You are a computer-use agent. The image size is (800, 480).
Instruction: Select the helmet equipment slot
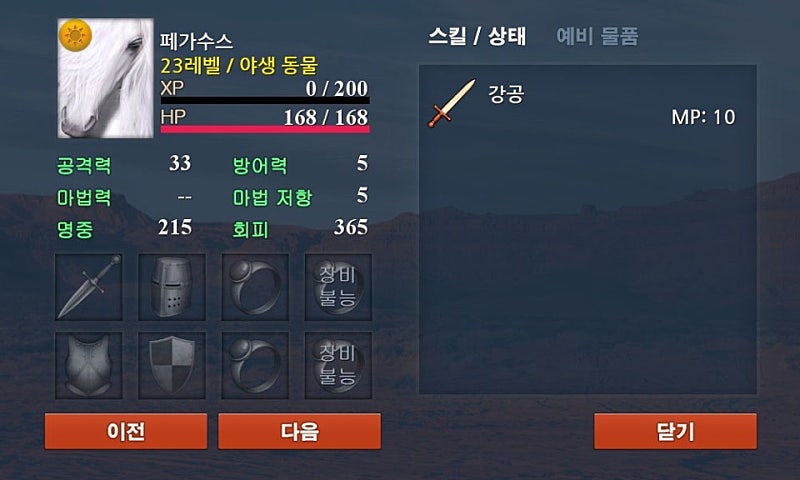(172, 287)
